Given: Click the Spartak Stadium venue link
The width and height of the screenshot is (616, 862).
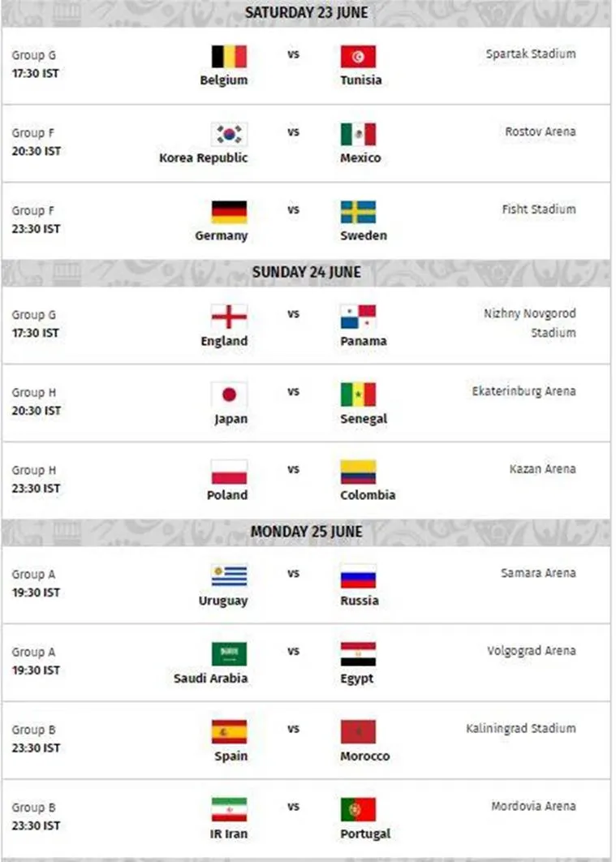Looking at the screenshot, I should point(531,54).
